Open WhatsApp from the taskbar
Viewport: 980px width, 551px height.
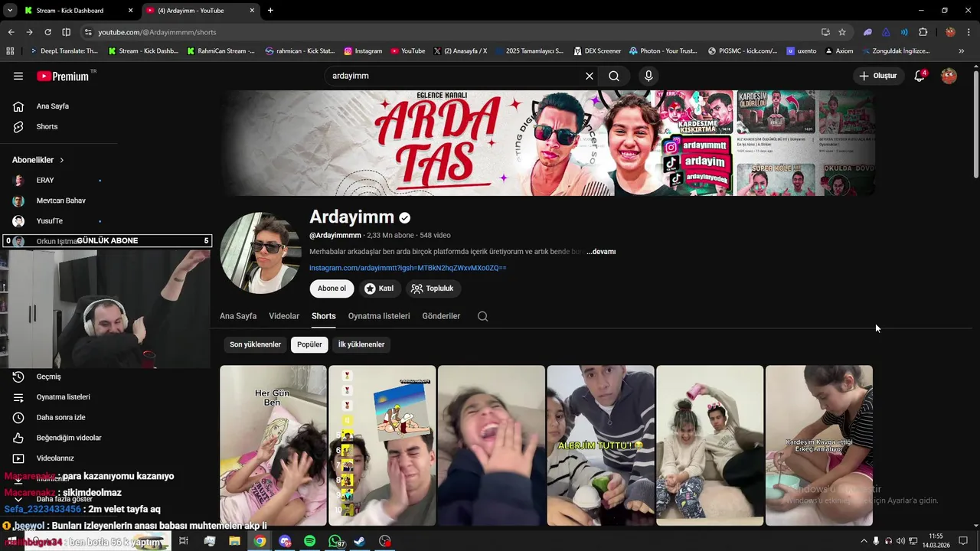(x=335, y=541)
